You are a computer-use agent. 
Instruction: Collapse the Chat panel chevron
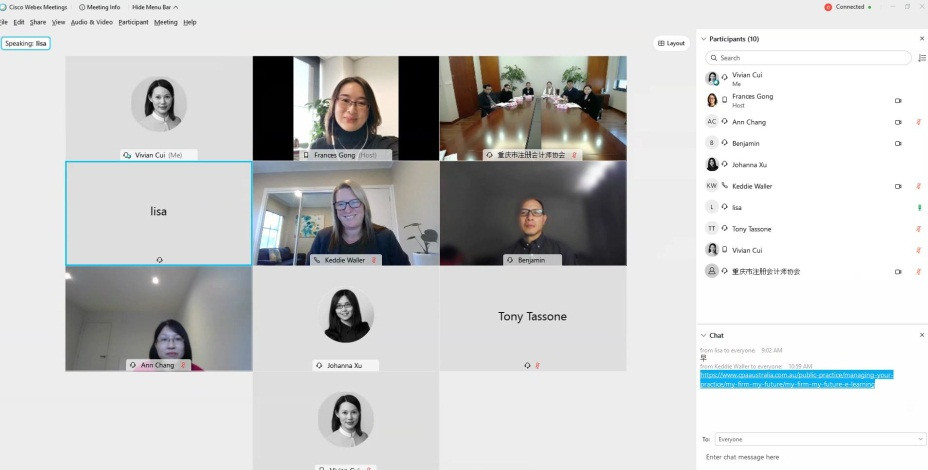704,335
